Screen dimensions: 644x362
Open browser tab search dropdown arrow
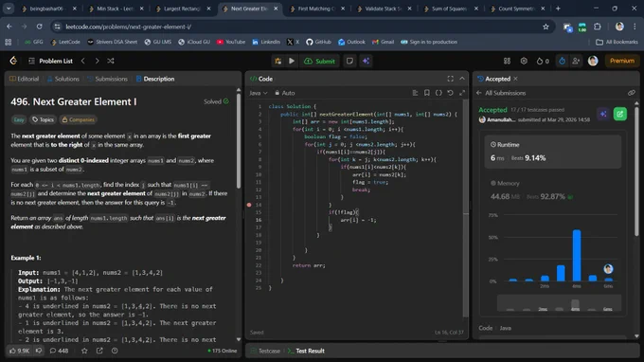9,9
